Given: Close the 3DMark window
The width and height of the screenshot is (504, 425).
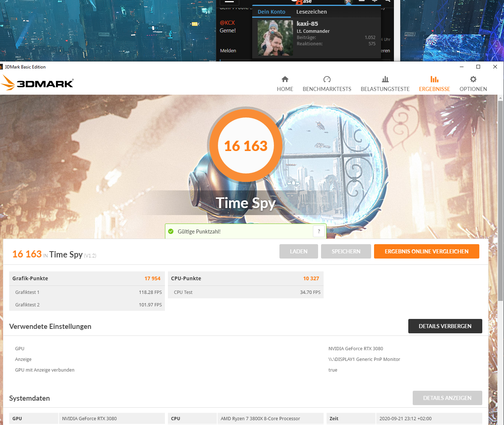Looking at the screenshot, I should (495, 67).
